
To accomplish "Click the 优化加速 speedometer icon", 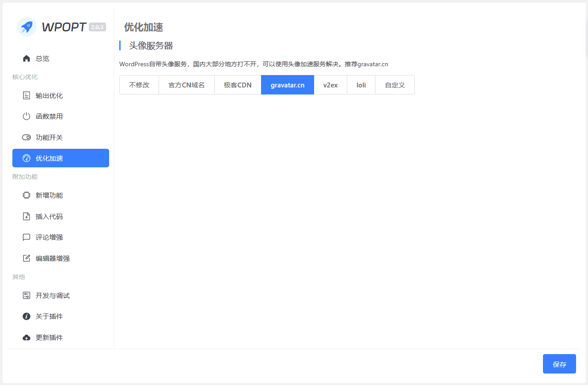I will point(27,158).
